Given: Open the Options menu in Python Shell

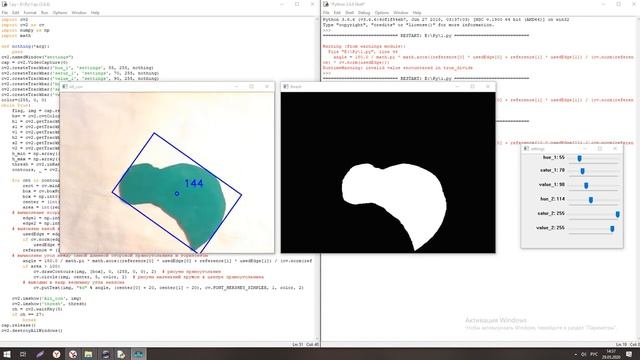Looking at the screenshot, I should [x=382, y=13].
